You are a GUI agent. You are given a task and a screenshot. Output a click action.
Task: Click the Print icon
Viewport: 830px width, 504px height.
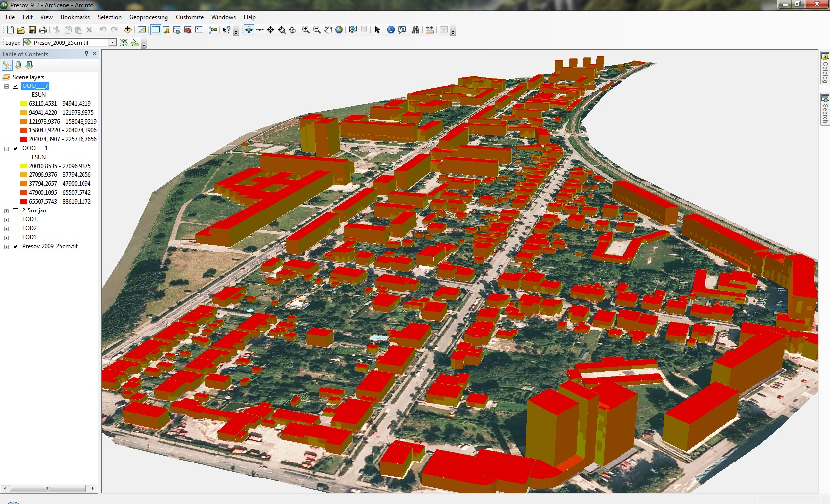click(x=43, y=30)
